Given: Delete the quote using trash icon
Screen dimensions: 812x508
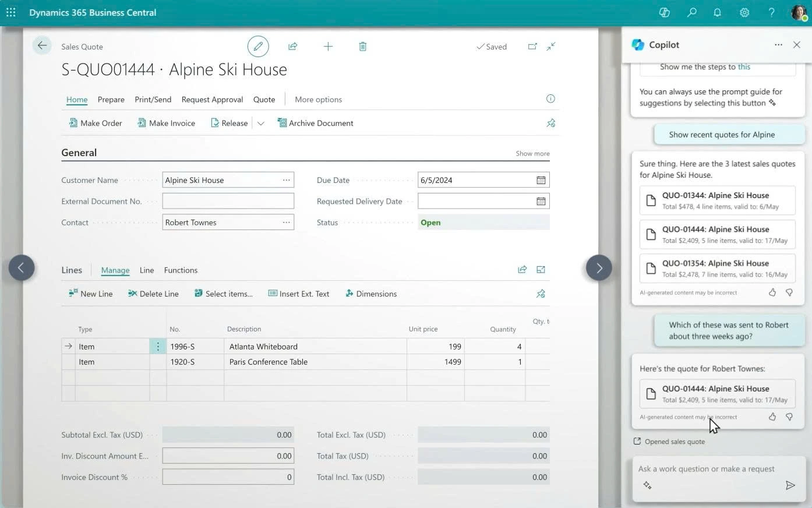Looking at the screenshot, I should tap(362, 47).
